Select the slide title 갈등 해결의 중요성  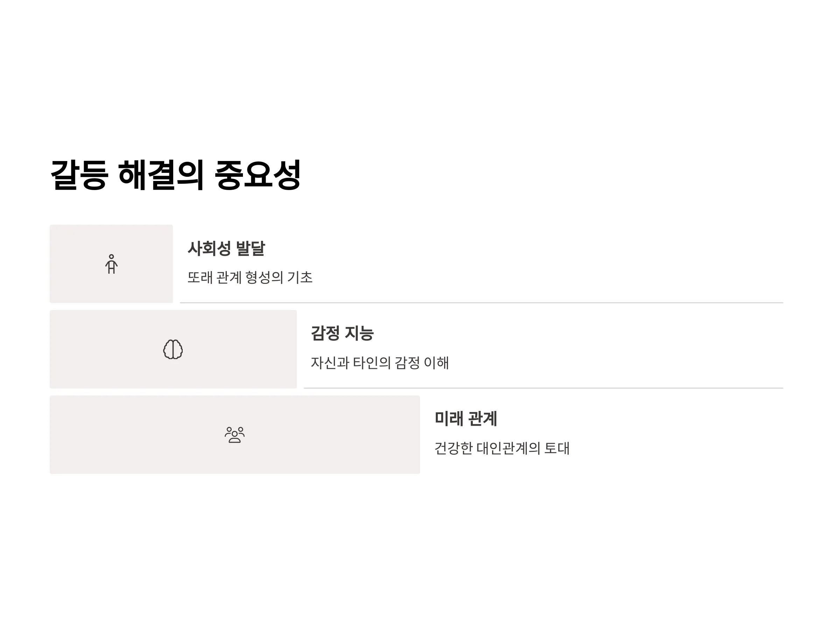[x=175, y=175]
